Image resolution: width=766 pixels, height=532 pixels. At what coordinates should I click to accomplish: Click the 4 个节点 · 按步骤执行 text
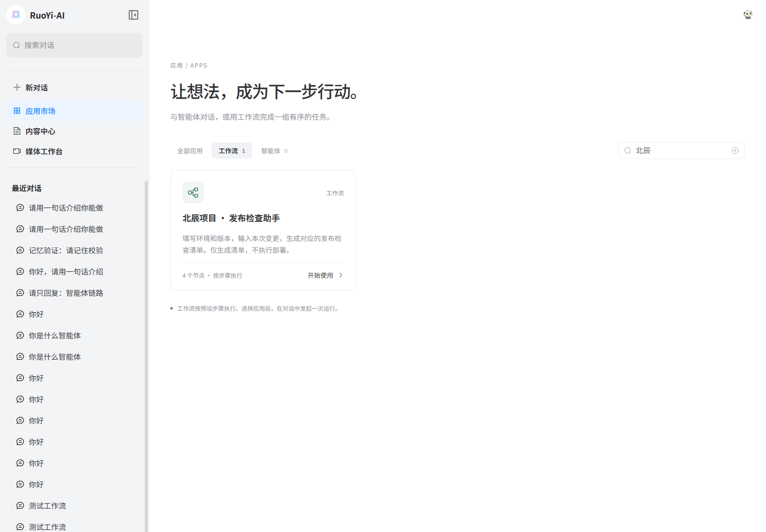[212, 276]
